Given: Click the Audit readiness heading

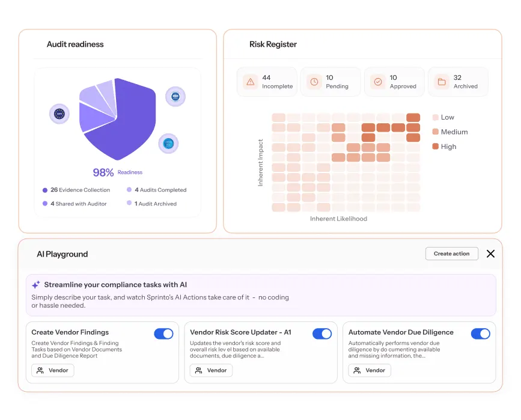Looking at the screenshot, I should coord(75,44).
